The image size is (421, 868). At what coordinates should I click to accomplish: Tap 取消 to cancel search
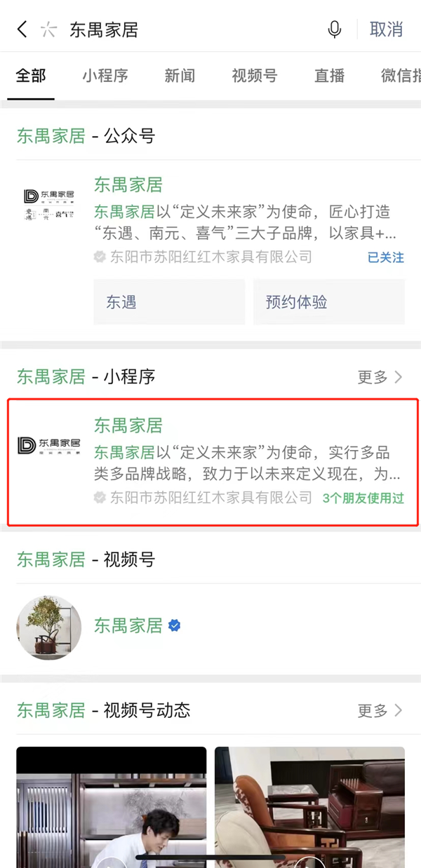click(387, 29)
